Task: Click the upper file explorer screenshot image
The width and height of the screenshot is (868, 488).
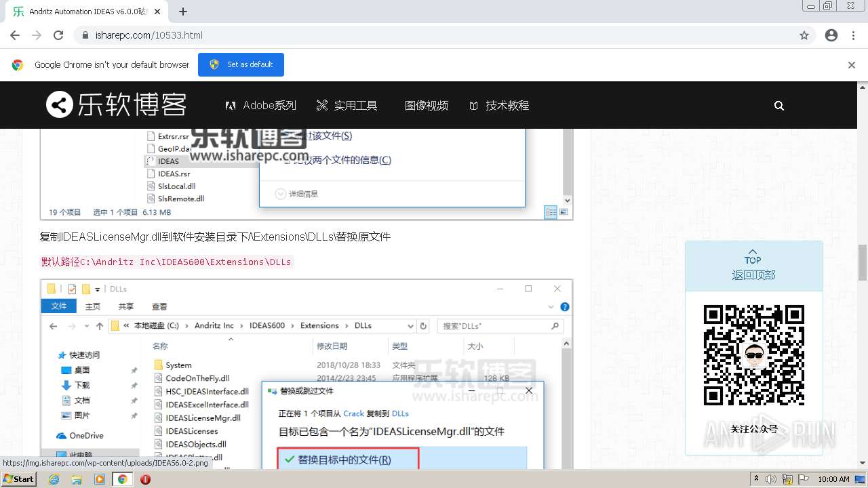Action: (x=307, y=174)
